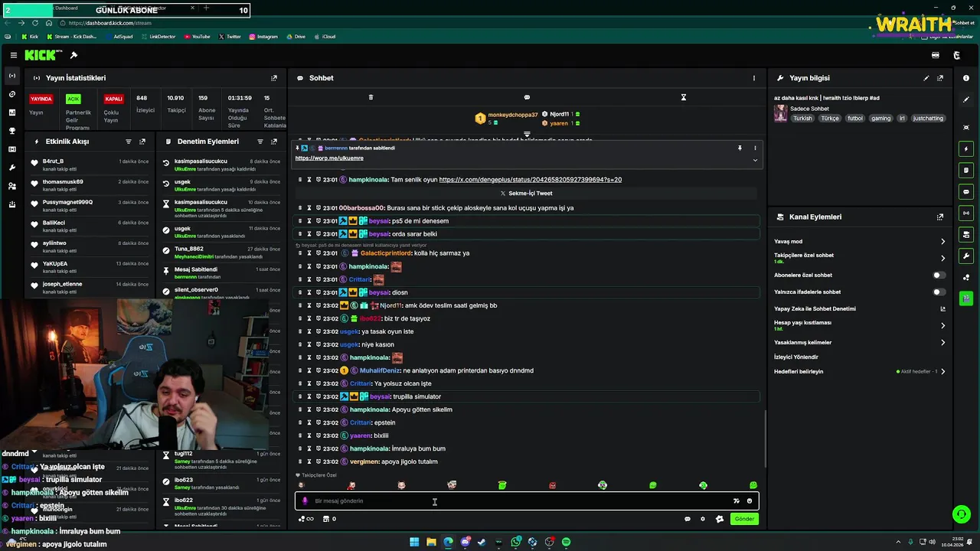Open the link icon in the left sidebar
The width and height of the screenshot is (980, 551).
click(11, 94)
